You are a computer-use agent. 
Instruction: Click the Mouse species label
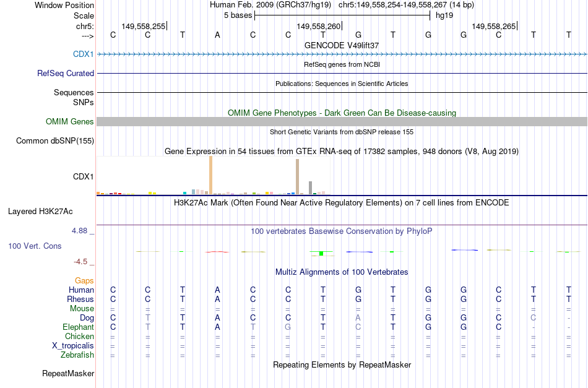[82, 309]
